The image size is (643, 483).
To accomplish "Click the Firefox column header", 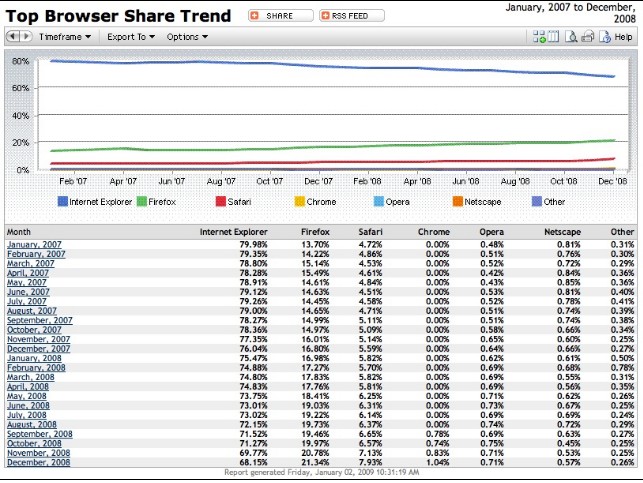I will click(315, 232).
